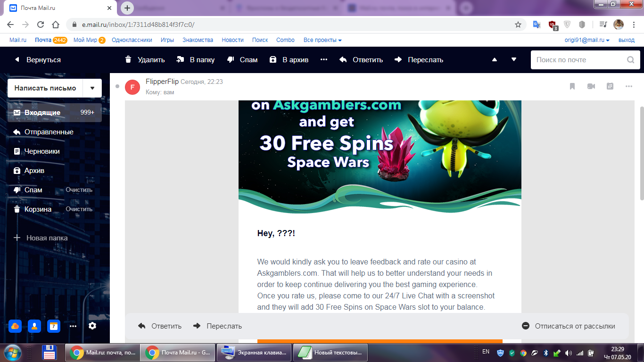Open message header three-dots menu
Screen dimensions: 644x362
(629, 86)
